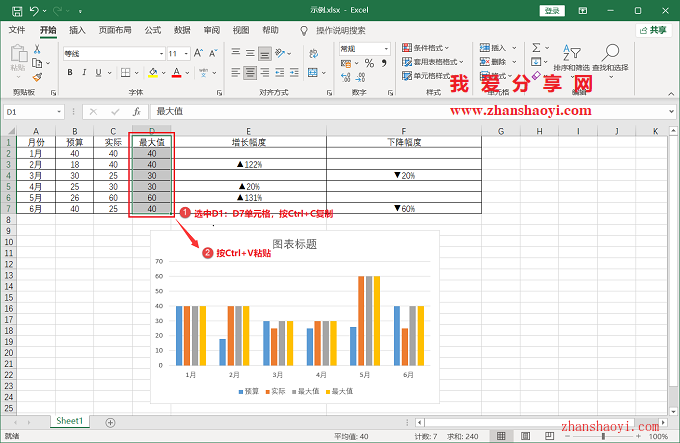The image size is (680, 443).
Task: Click the Ribbon Display Options icon
Action: (583, 11)
